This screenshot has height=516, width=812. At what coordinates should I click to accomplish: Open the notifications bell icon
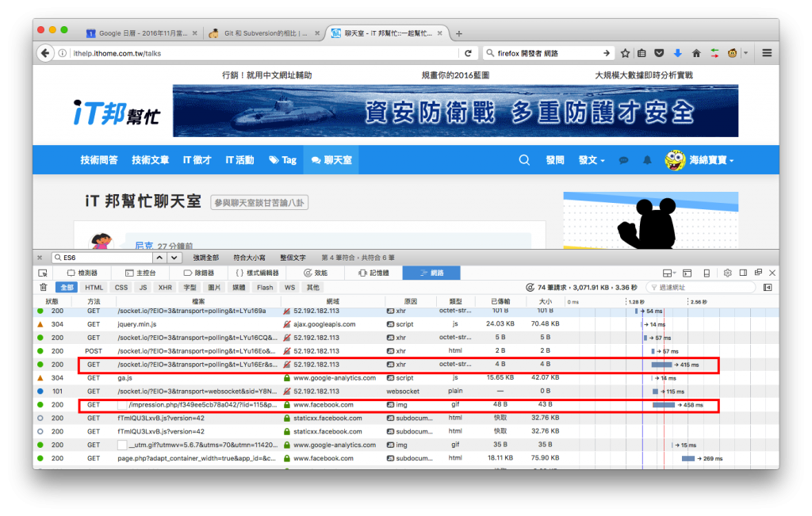coord(647,160)
